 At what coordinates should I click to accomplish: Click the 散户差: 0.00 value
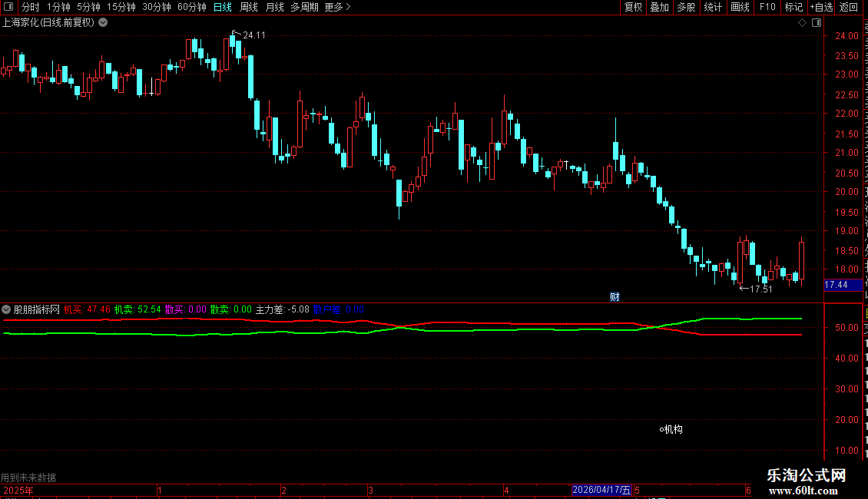point(339,310)
